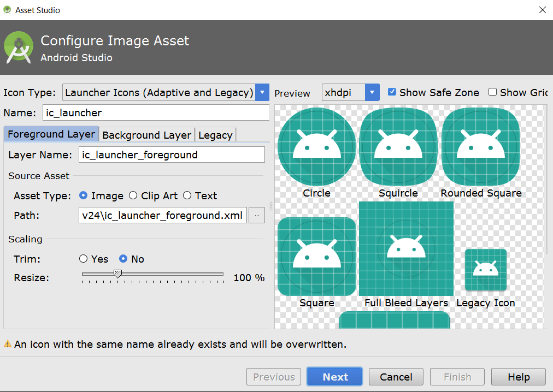The height and width of the screenshot is (392, 553).
Task: Uncheck Show Safe Zone
Action: tap(392, 92)
